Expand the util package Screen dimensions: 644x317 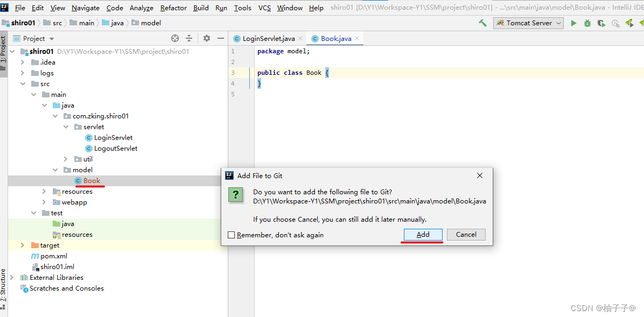[x=66, y=159]
